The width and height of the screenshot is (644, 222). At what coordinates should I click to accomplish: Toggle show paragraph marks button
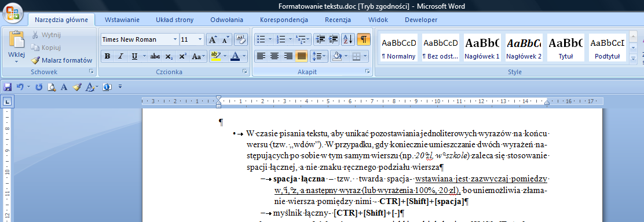pyautogui.click(x=364, y=39)
